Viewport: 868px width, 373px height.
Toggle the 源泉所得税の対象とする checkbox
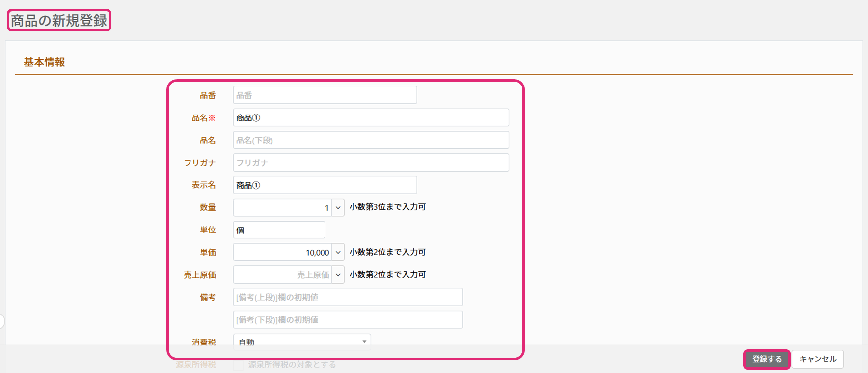click(x=238, y=365)
